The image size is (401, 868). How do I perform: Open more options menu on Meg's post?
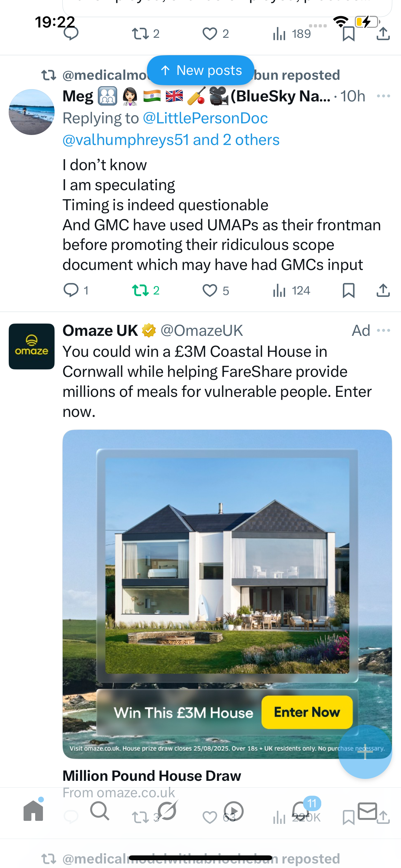pyautogui.click(x=384, y=96)
